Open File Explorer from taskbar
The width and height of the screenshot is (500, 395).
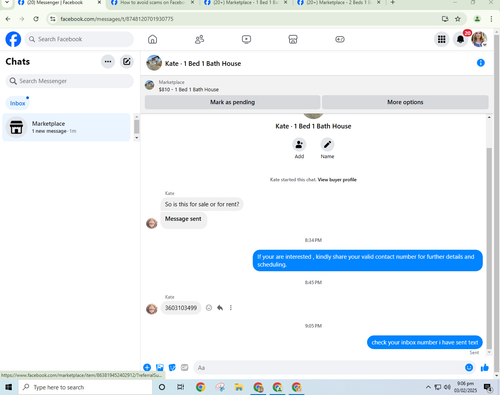pyautogui.click(x=239, y=387)
